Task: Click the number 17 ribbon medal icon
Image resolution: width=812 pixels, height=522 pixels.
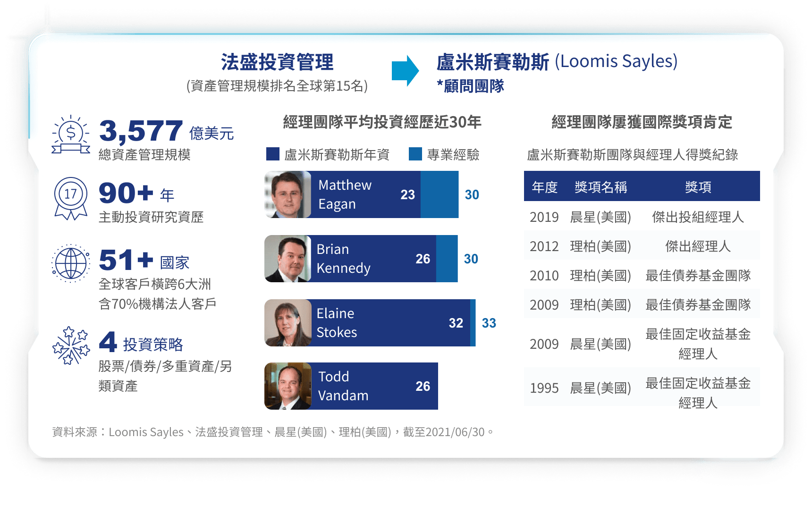Action: pos(71,199)
